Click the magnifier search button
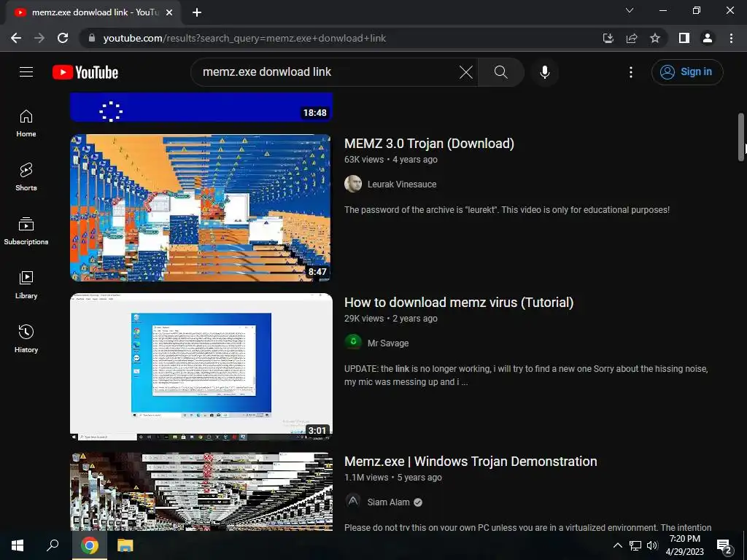The width and height of the screenshot is (747, 560). (500, 72)
